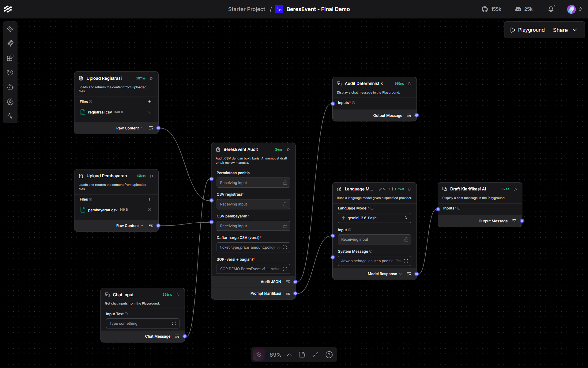The image size is (588, 368).
Task: Expand the Share dropdown chevron
Action: click(575, 30)
